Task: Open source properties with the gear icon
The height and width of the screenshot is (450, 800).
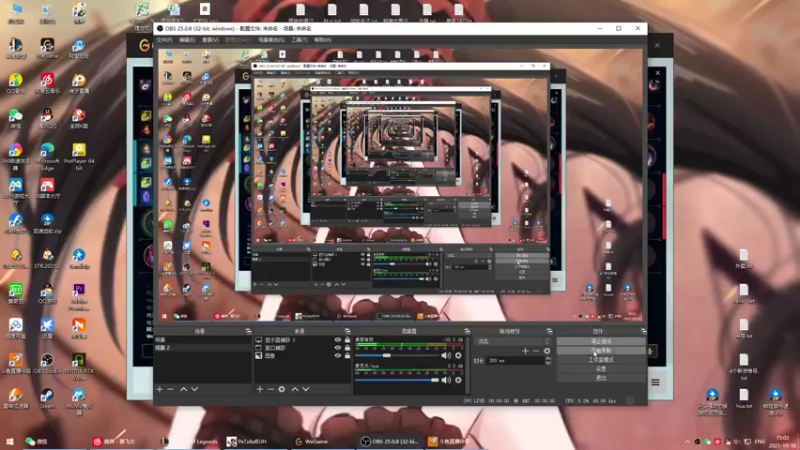Action: point(282,389)
